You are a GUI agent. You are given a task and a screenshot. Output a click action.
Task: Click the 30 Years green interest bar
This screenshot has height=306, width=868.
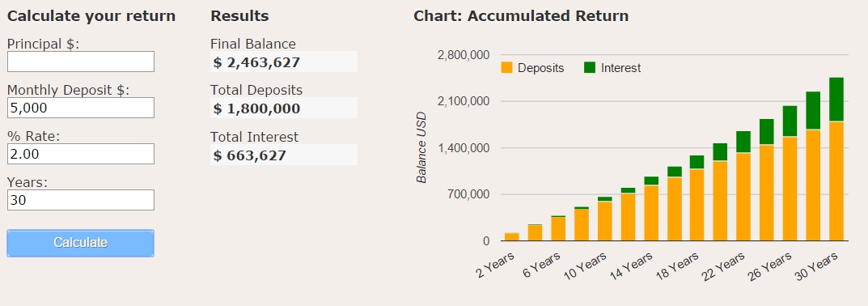point(836,100)
